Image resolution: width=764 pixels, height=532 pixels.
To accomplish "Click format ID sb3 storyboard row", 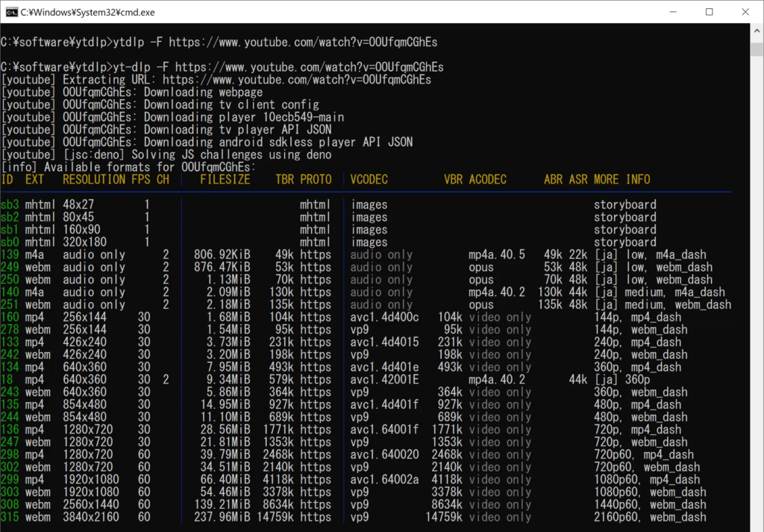I will click(10, 204).
